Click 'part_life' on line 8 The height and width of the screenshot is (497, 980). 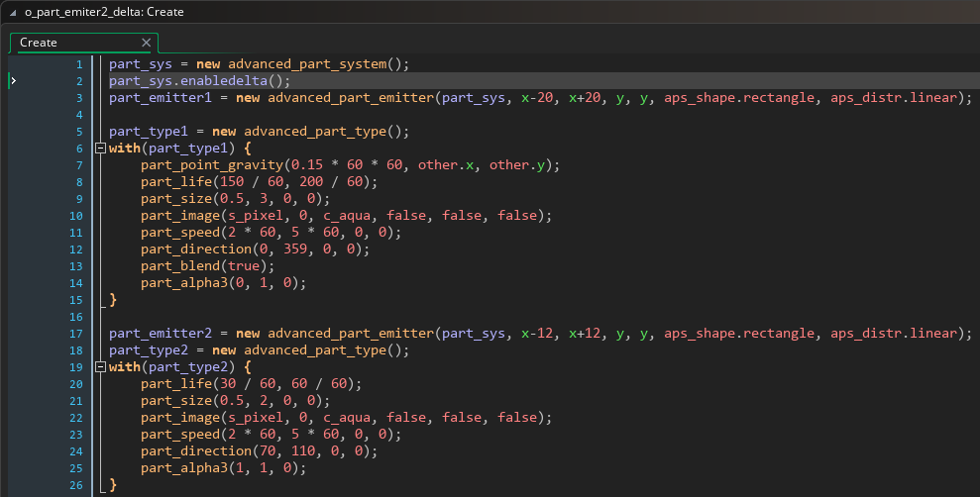click(176, 182)
